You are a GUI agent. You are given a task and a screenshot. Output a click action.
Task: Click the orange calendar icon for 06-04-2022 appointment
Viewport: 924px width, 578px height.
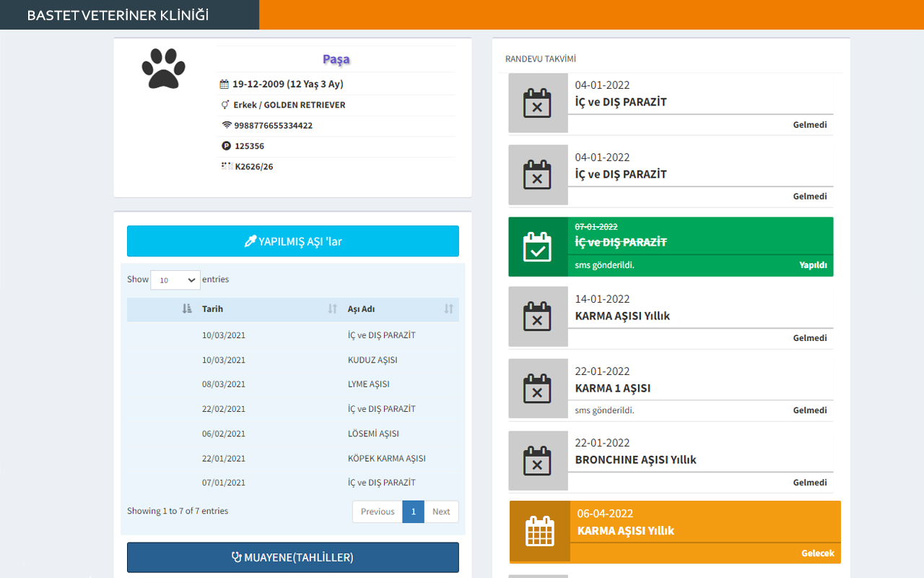540,532
